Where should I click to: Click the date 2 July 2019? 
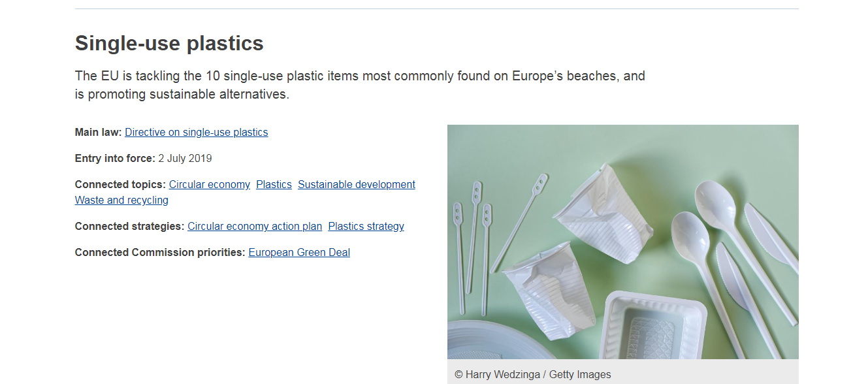coord(185,159)
